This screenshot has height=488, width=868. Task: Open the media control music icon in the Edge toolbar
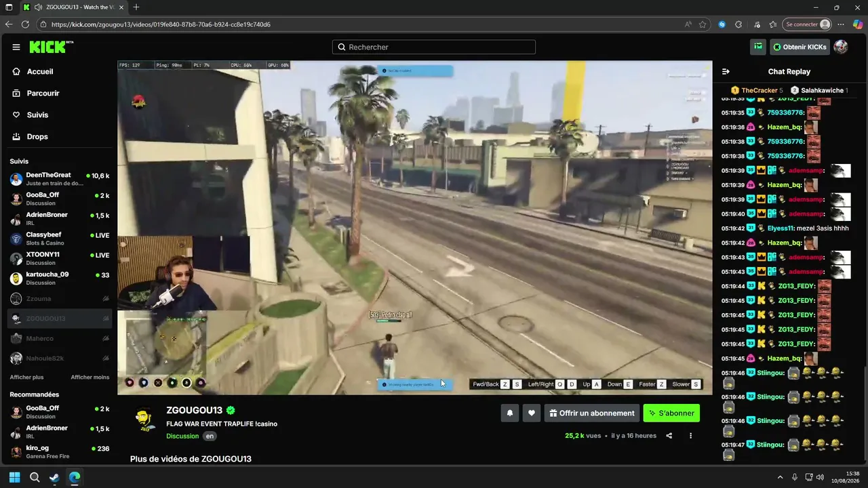(757, 24)
